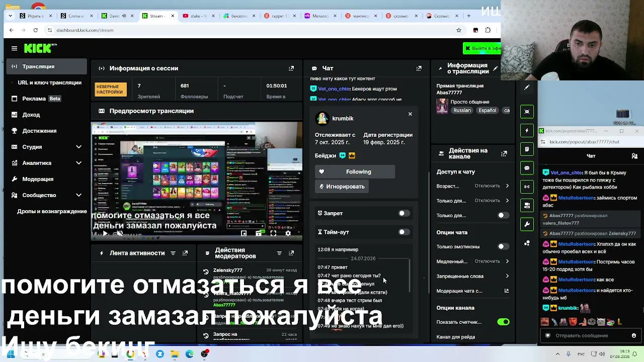Click the Following button for krumbik

355,172
